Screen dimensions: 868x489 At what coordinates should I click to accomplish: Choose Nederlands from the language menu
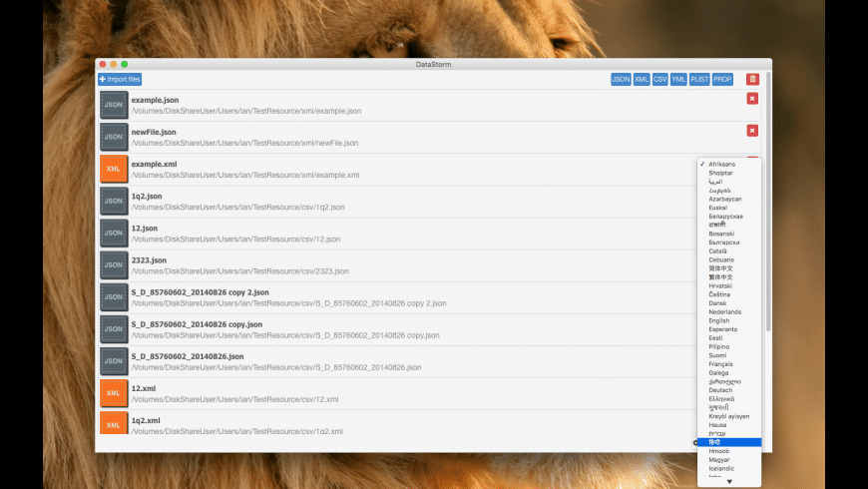tap(729, 311)
